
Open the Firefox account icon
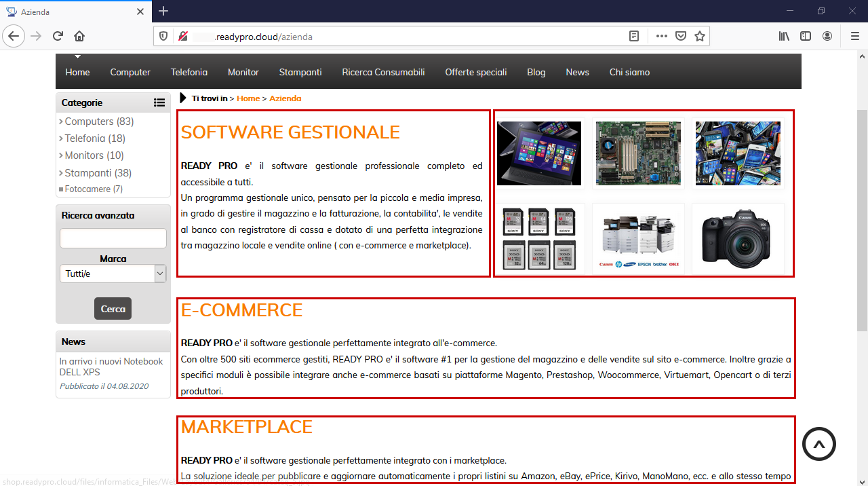click(827, 36)
